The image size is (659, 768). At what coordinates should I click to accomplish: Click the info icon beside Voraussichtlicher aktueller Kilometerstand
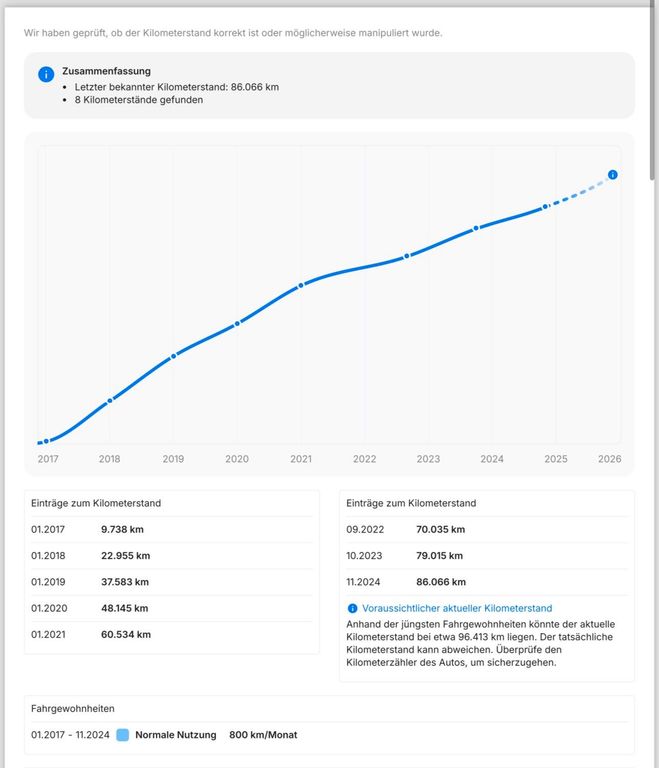tap(352, 608)
